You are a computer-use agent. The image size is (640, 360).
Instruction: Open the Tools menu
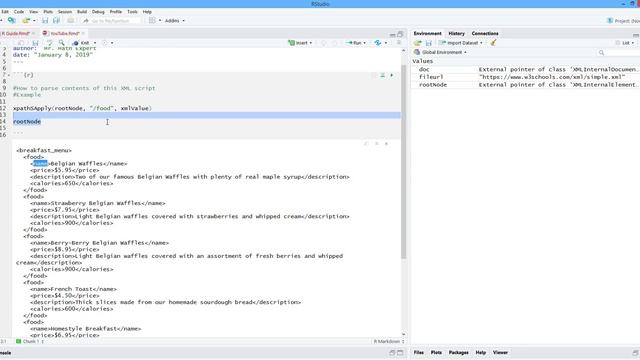coord(132,12)
